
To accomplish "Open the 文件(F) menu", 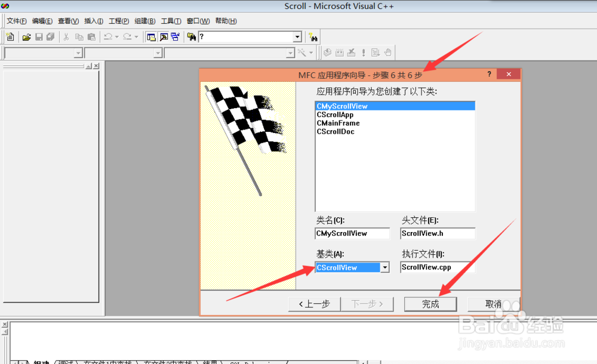I will point(16,21).
